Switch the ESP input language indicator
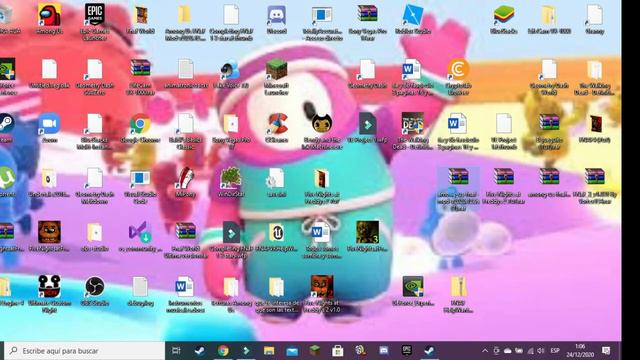The height and width of the screenshot is (360, 640). tap(555, 351)
